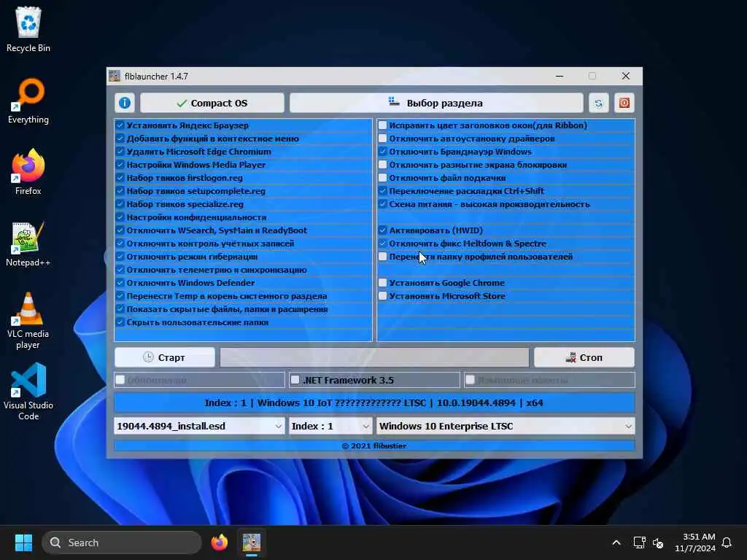Toggle Набор твиков specialize.reg checkbox

(120, 204)
